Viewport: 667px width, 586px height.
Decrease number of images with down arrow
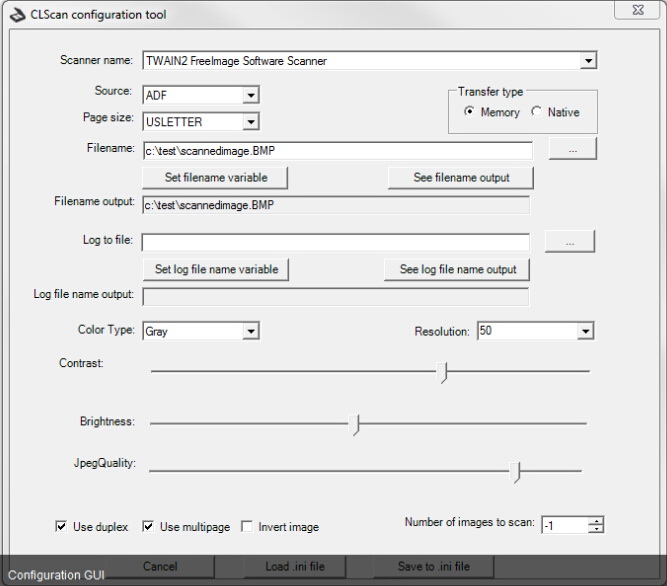[x=596, y=529]
